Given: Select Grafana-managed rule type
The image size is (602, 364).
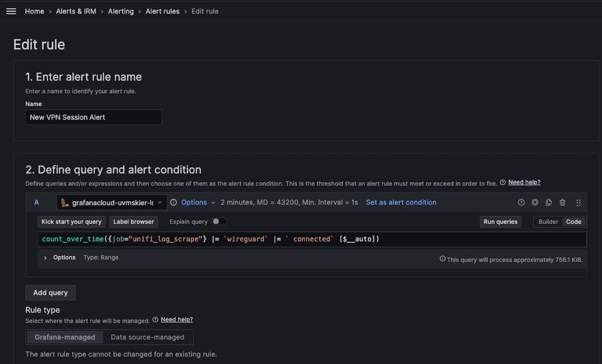Looking at the screenshot, I should tap(65, 337).
